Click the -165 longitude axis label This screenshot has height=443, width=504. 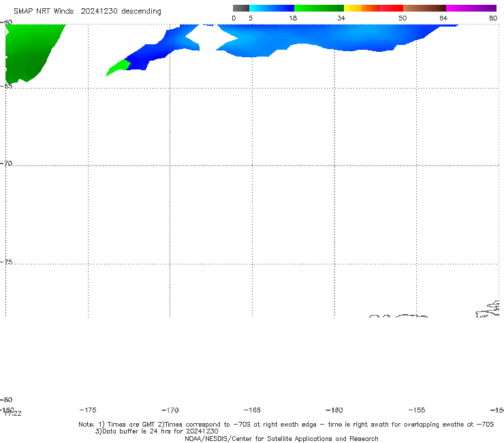252,410
